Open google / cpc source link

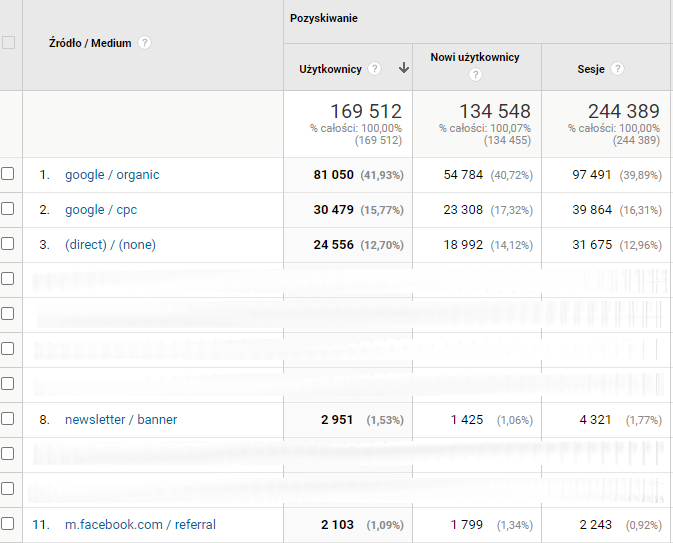[98, 210]
